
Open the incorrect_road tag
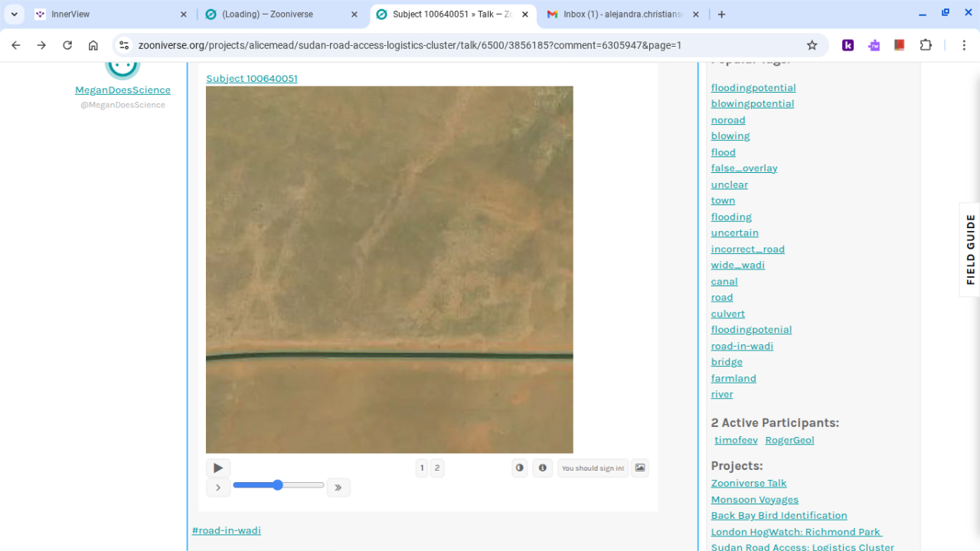coord(748,249)
